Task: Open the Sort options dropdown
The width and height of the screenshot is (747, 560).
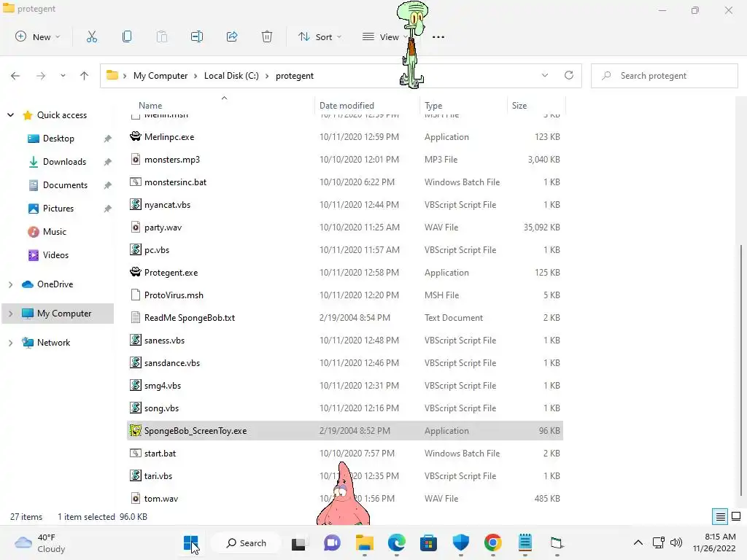Action: [x=320, y=36]
